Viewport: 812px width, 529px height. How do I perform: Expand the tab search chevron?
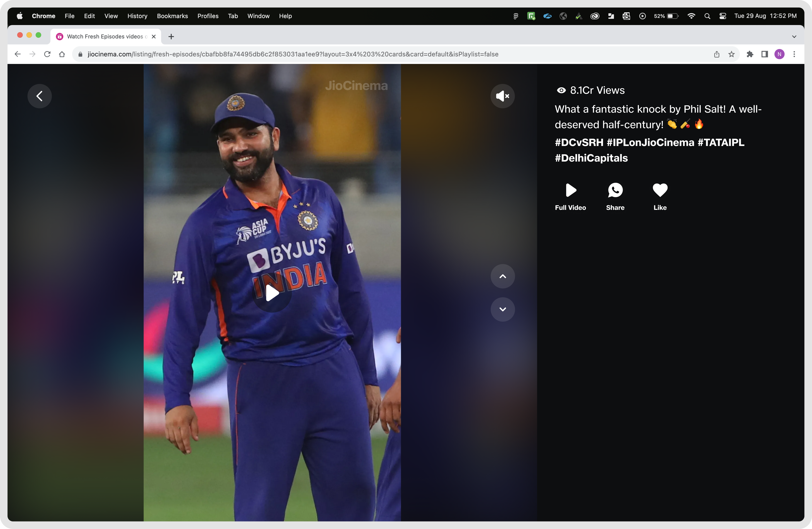(x=794, y=36)
